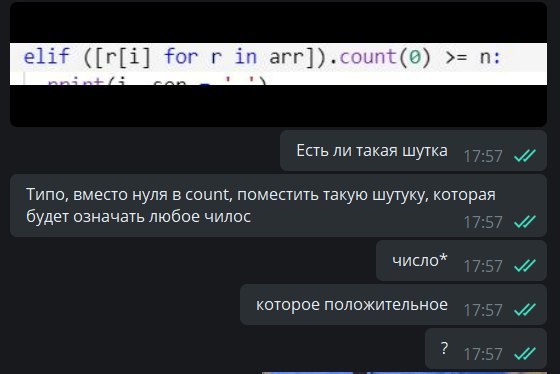Click read checkmarks on 'число*' message
Screen dimensions: 560x374
pos(525,266)
